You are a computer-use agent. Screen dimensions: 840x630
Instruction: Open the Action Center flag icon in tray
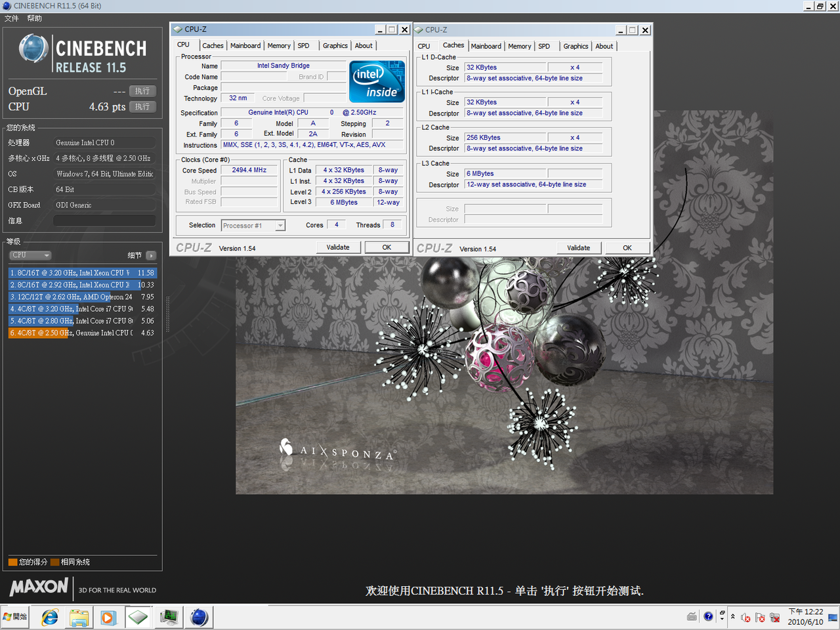click(760, 617)
